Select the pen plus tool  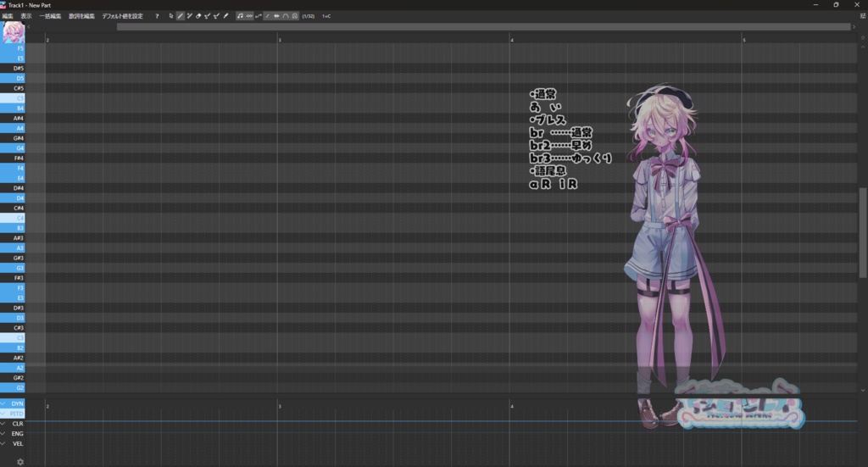189,16
